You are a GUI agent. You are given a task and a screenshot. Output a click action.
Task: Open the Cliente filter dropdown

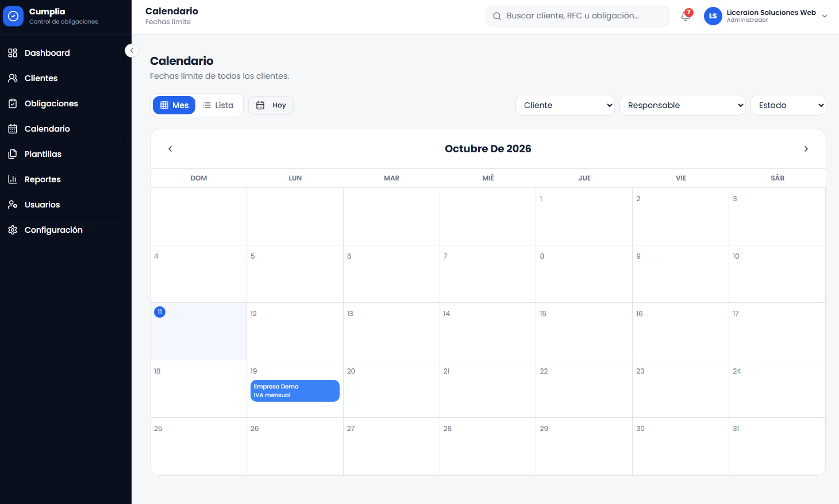(x=565, y=105)
